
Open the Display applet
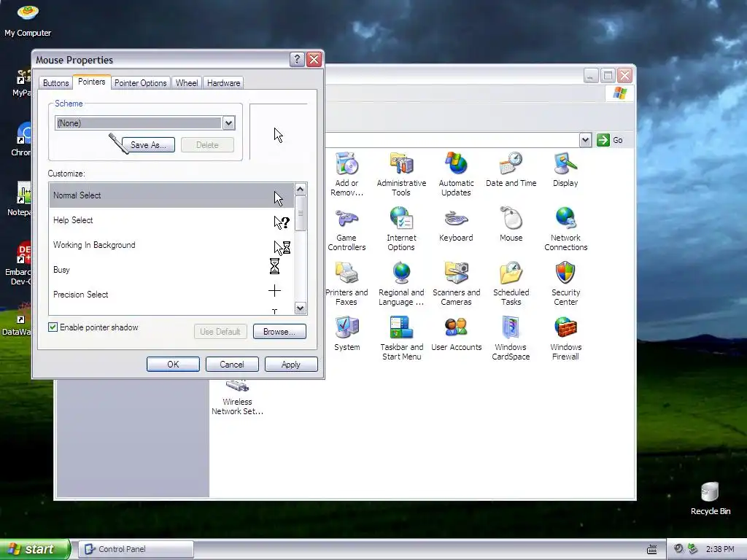[x=565, y=169]
